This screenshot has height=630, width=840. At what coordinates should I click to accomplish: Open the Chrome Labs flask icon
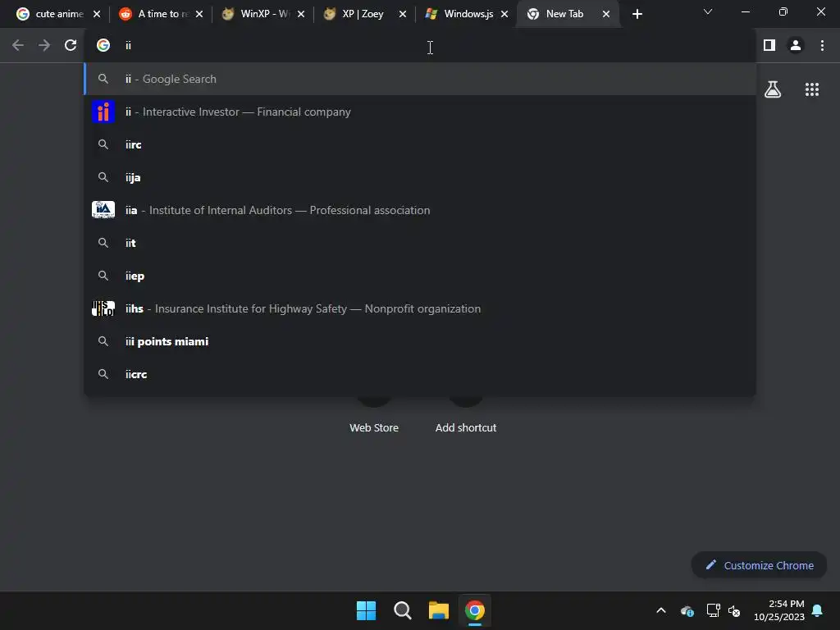point(773,89)
